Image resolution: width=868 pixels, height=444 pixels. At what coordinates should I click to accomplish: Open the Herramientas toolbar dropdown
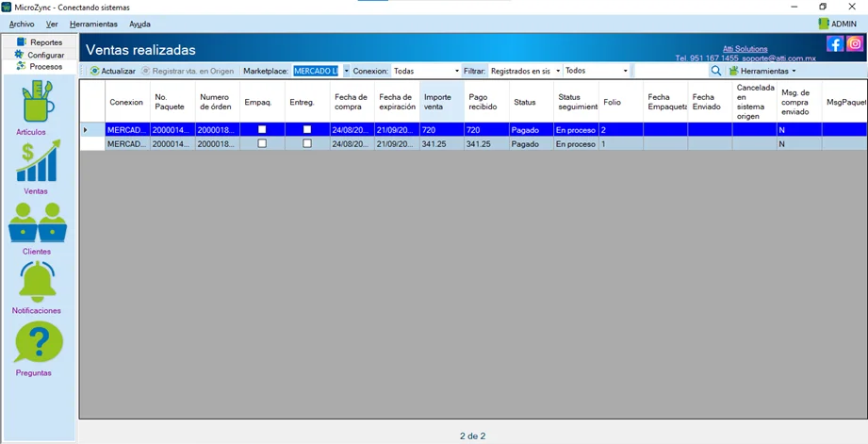(x=762, y=71)
